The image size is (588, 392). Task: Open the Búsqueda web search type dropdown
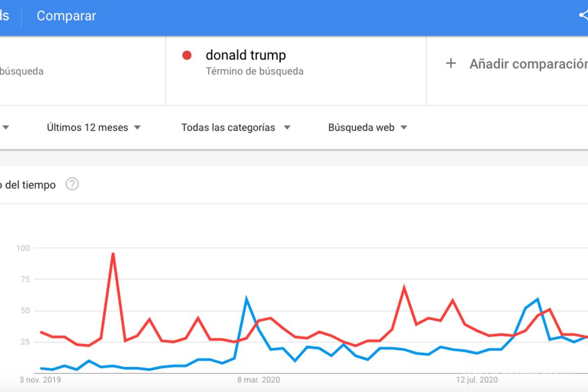367,127
